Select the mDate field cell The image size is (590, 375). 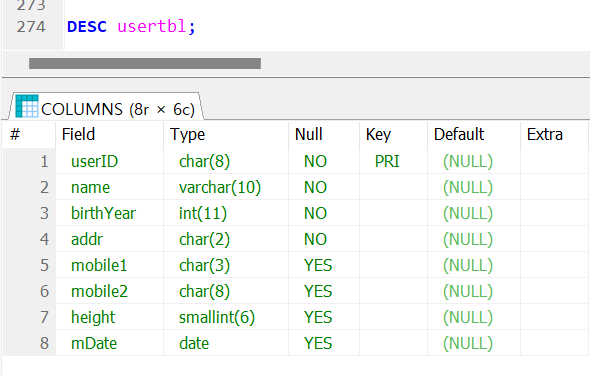coord(109,343)
